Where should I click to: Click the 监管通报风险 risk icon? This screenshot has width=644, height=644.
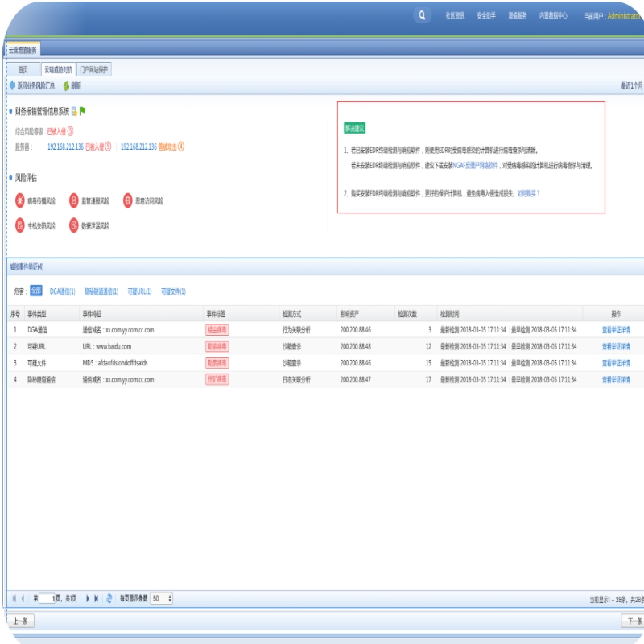pos(74,200)
